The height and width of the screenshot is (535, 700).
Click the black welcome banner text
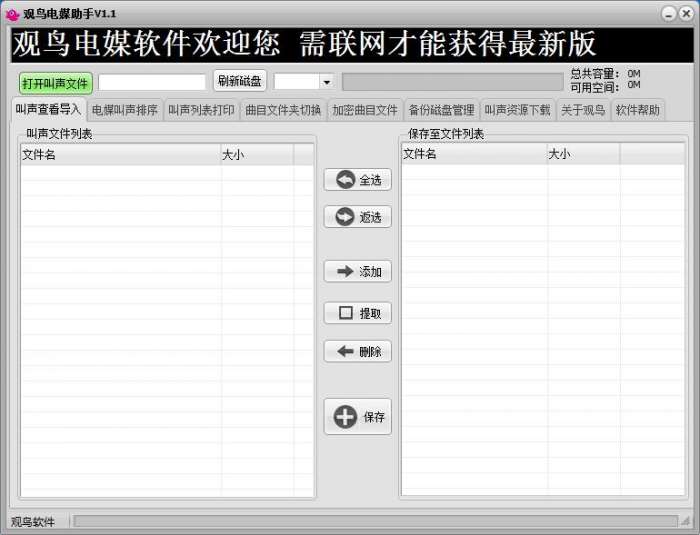304,44
